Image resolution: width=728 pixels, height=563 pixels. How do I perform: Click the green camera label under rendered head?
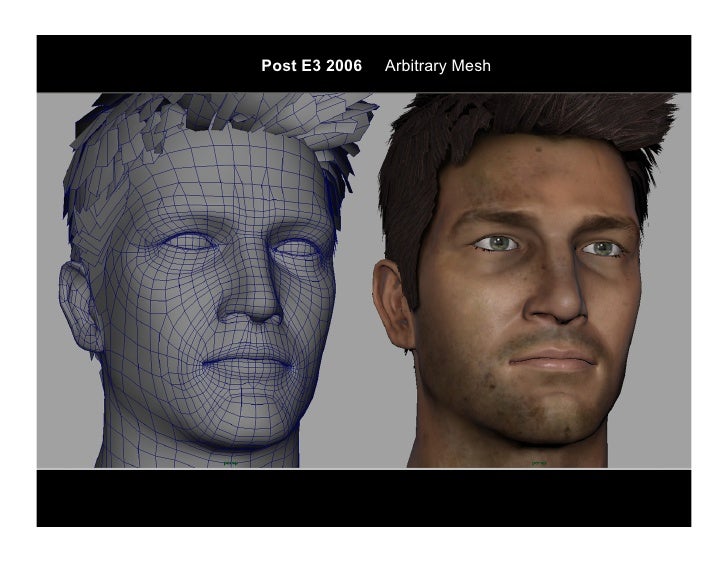(539, 463)
